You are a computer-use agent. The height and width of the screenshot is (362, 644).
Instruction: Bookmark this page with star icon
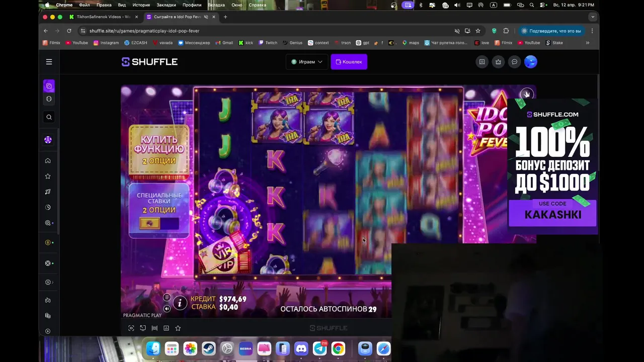[x=478, y=31]
